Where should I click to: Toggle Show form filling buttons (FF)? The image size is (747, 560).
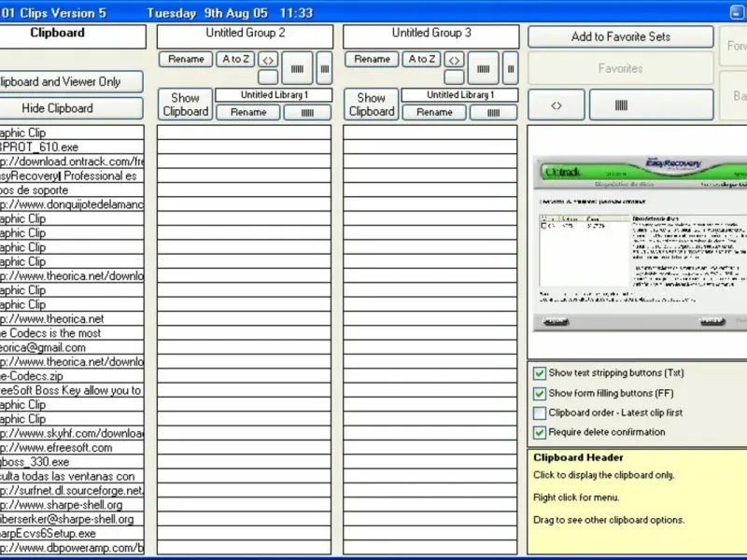point(540,393)
